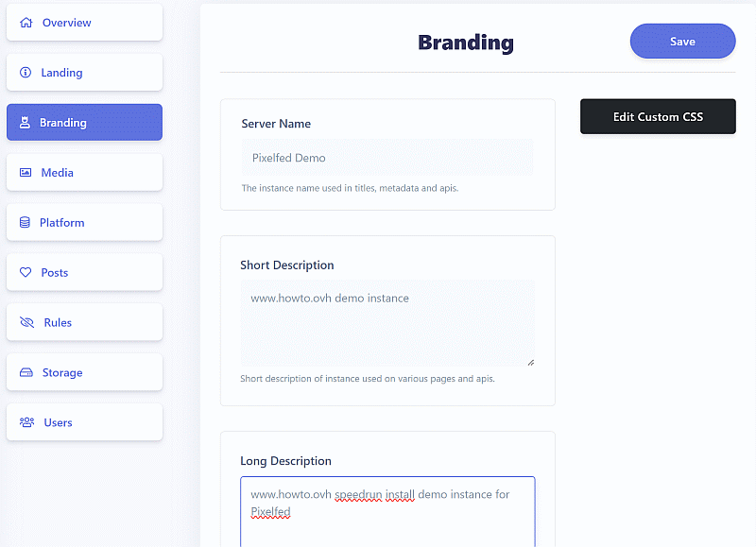Open the Overview settings tab
Viewport: 756px width, 547px height.
[67, 23]
